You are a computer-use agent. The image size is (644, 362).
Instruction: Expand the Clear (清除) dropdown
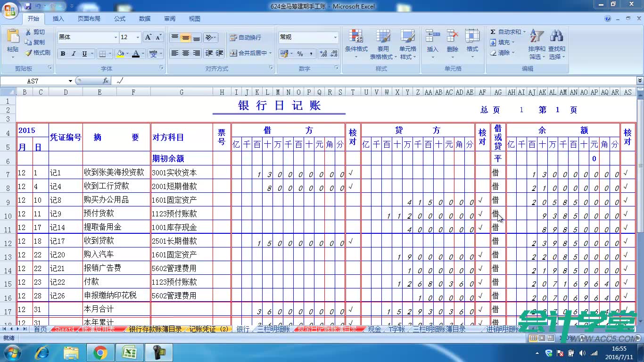pyautogui.click(x=513, y=53)
